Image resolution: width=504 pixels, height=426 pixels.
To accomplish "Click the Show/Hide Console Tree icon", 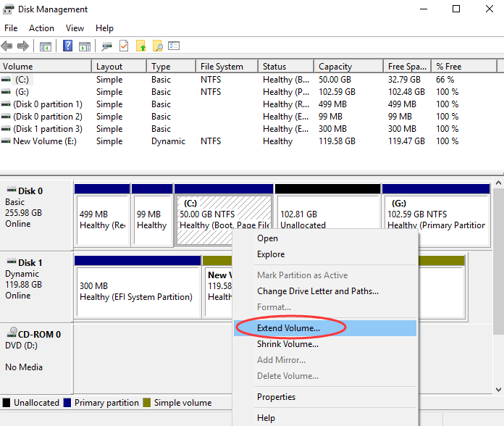I will (46, 46).
